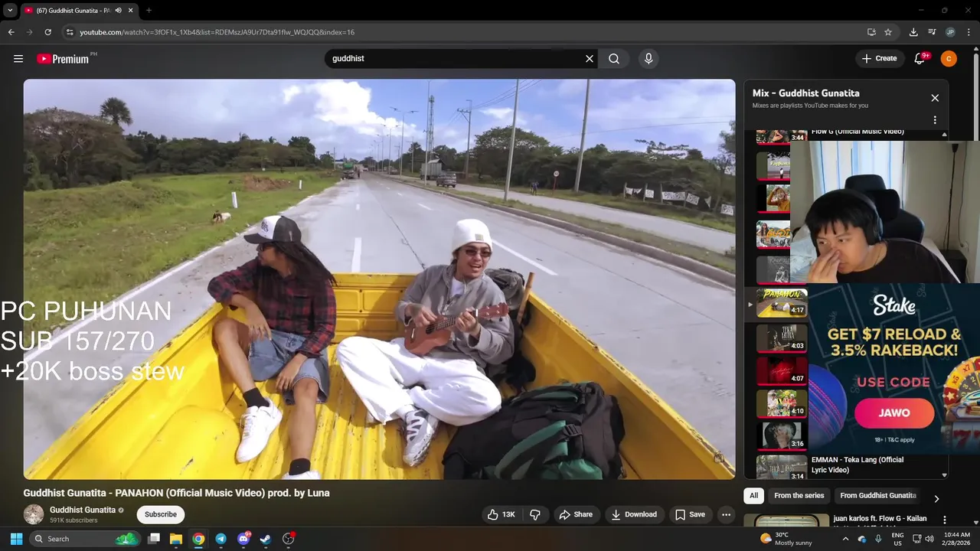Screen dimensions: 980x551
Task: Open options for juan karlos video
Action: [x=944, y=520]
